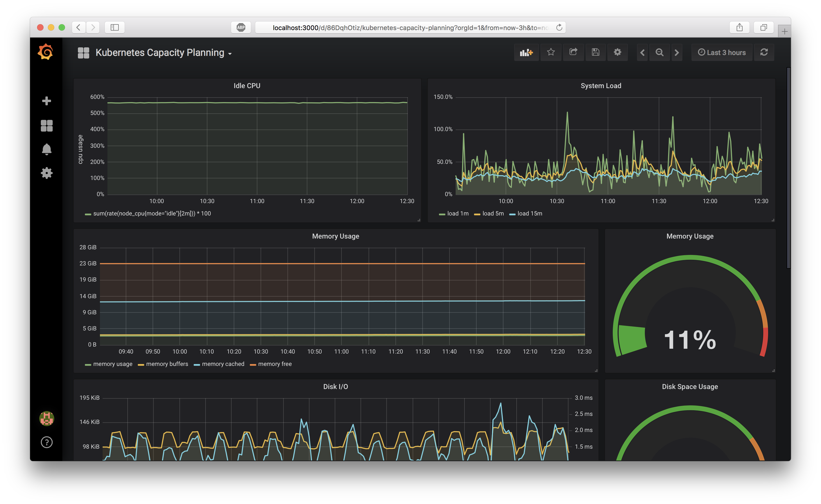
Task: Open the Memory Usage panel title menu
Action: click(x=335, y=236)
